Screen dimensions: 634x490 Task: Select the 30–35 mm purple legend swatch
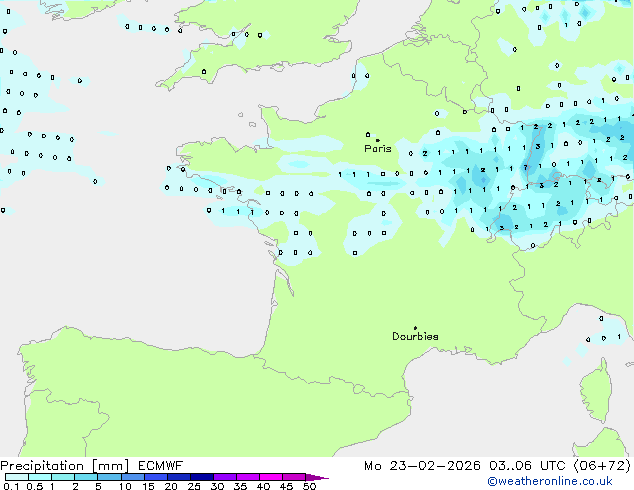point(224,477)
